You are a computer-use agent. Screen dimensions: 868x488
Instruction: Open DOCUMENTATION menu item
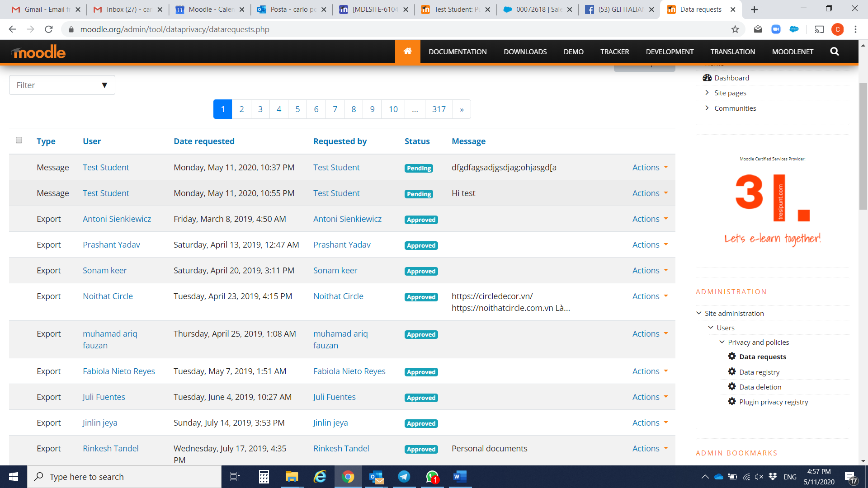coord(458,52)
